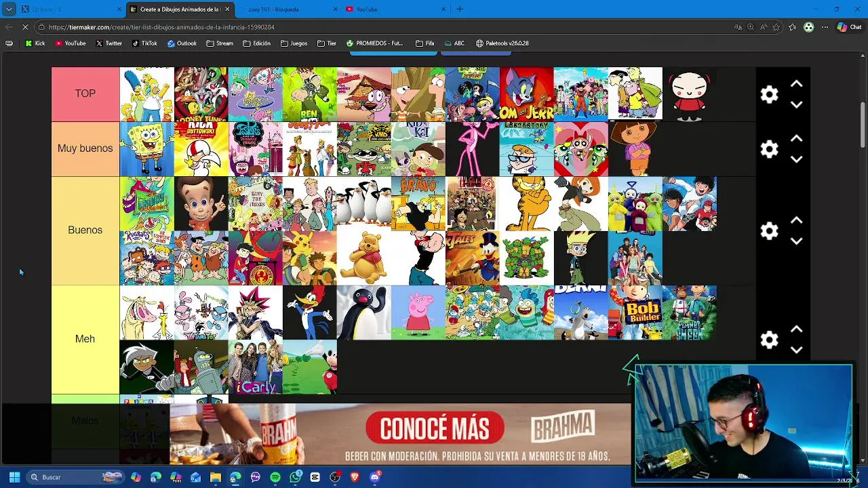
Task: Go back to previous page
Action: point(9,27)
